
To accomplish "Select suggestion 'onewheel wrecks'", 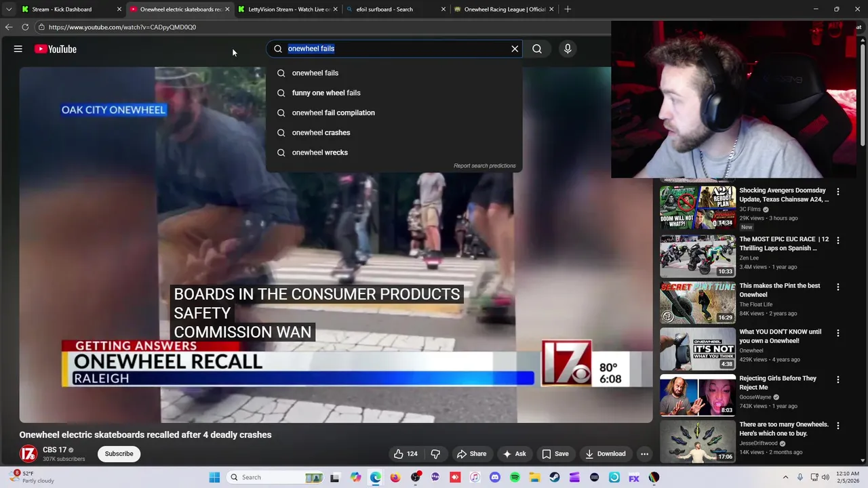I will [394, 152].
